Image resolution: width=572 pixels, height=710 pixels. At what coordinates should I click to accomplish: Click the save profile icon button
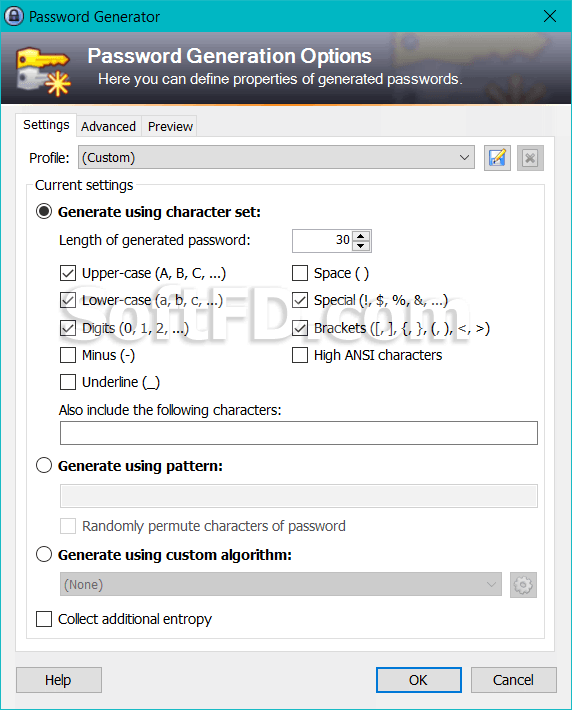[x=497, y=158]
